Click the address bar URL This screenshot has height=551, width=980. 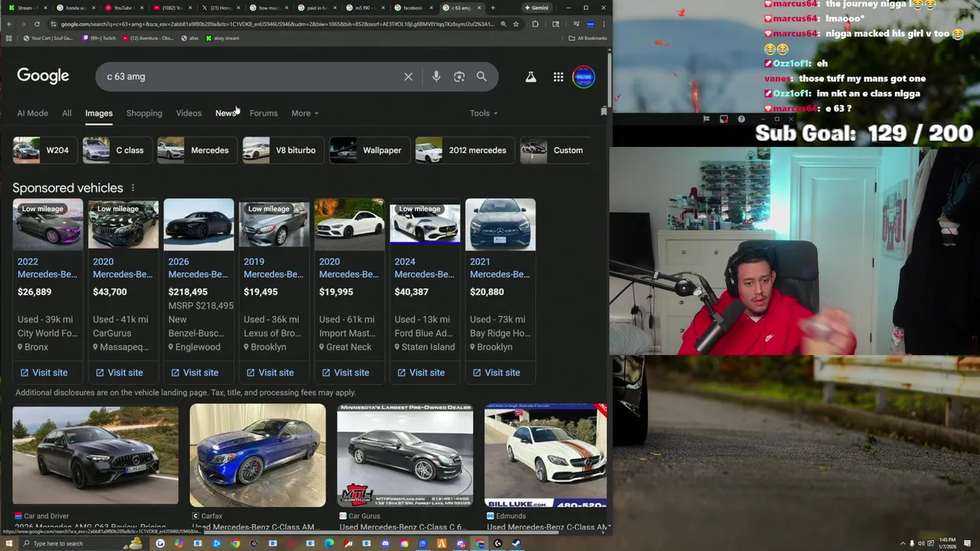(276, 24)
